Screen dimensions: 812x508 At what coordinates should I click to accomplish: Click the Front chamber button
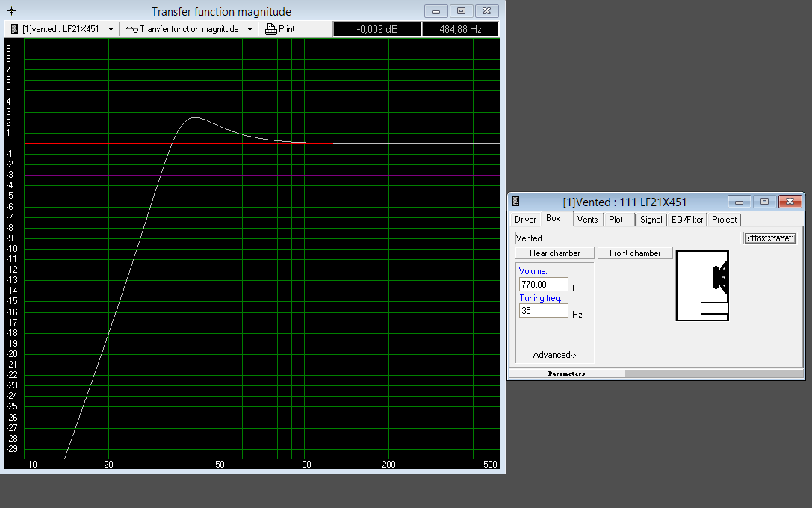pyautogui.click(x=635, y=253)
